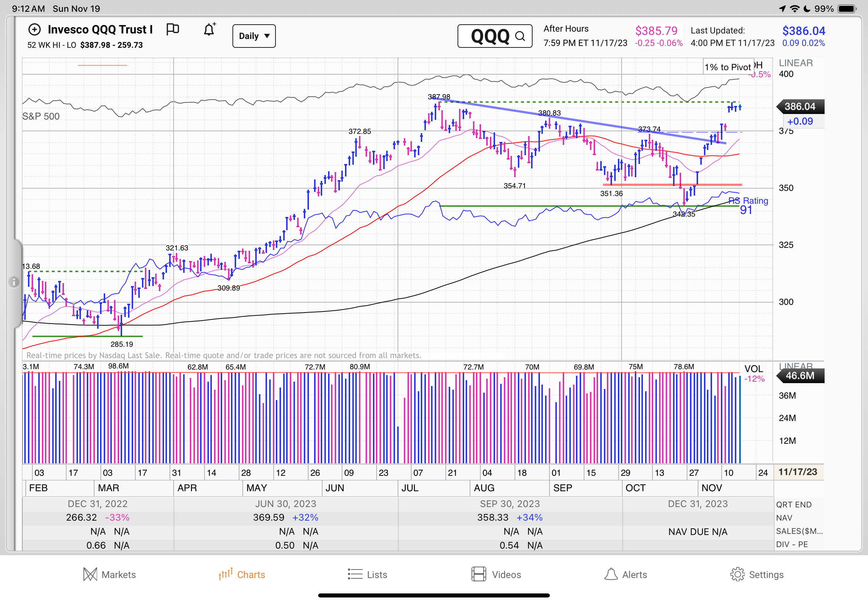Tap the current price tag 386.04
The width and height of the screenshot is (868, 603).
pyautogui.click(x=800, y=107)
